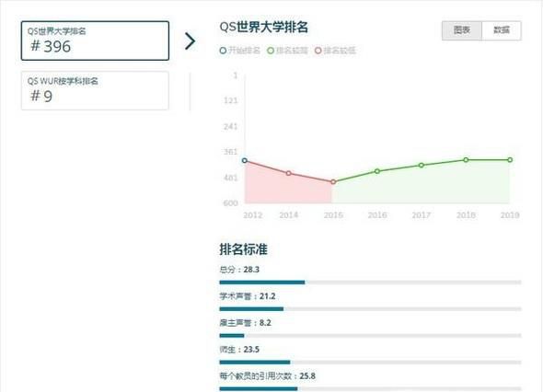Click the 2017 x-axis year label
The width and height of the screenshot is (543, 392).
point(422,215)
